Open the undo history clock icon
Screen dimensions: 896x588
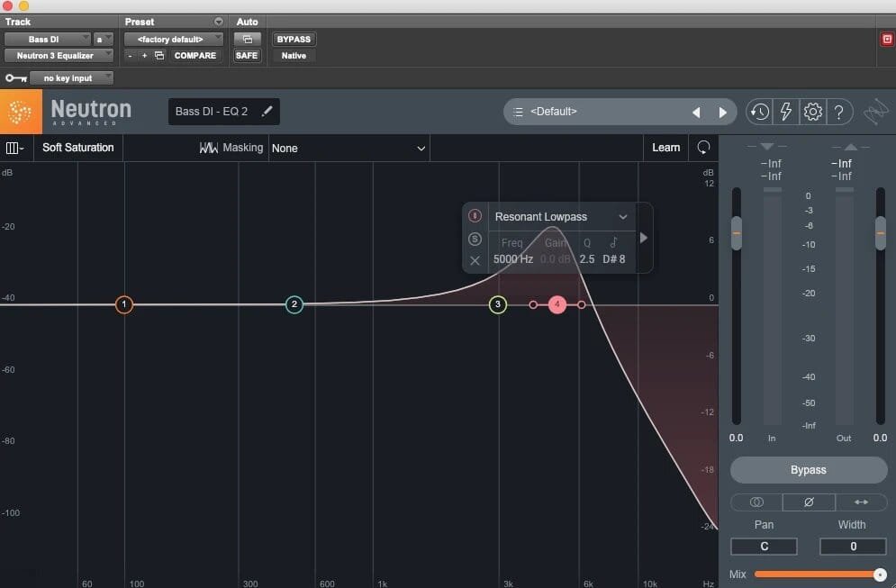coord(759,112)
